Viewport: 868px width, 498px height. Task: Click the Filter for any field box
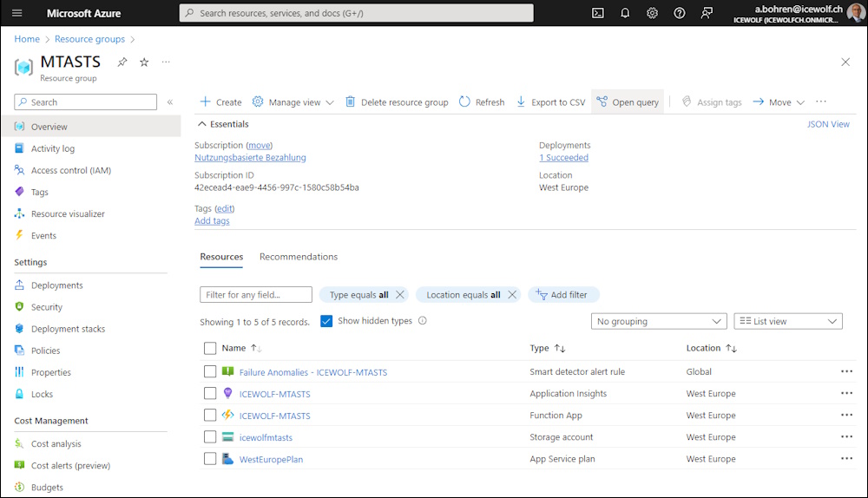click(x=256, y=294)
